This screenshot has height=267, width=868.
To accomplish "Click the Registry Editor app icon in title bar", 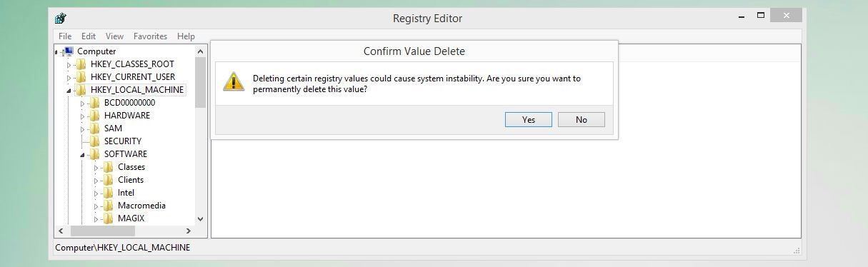I will [61, 19].
